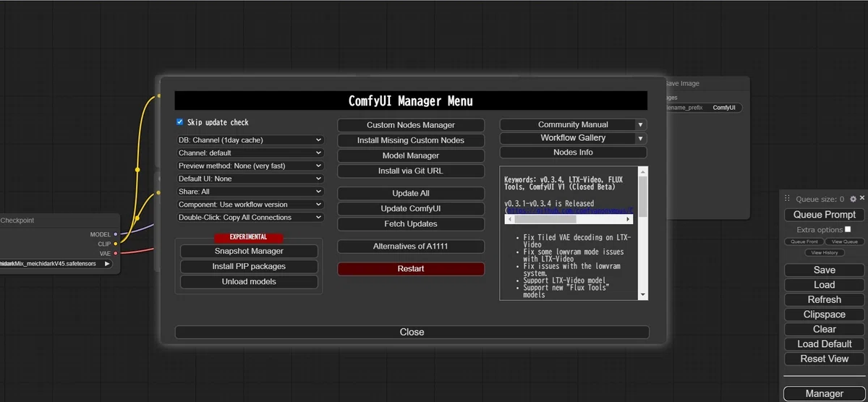Click the Update ComfyUI button
This screenshot has height=402, width=868.
tap(411, 208)
